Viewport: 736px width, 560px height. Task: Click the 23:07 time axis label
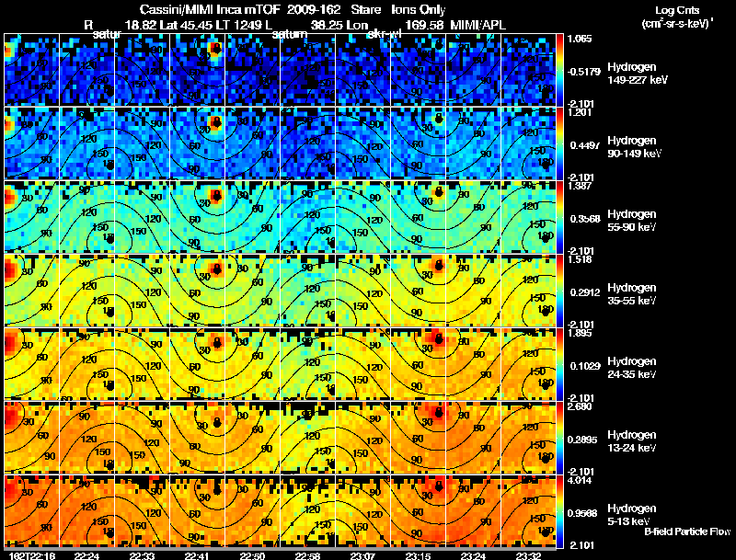pos(362,556)
